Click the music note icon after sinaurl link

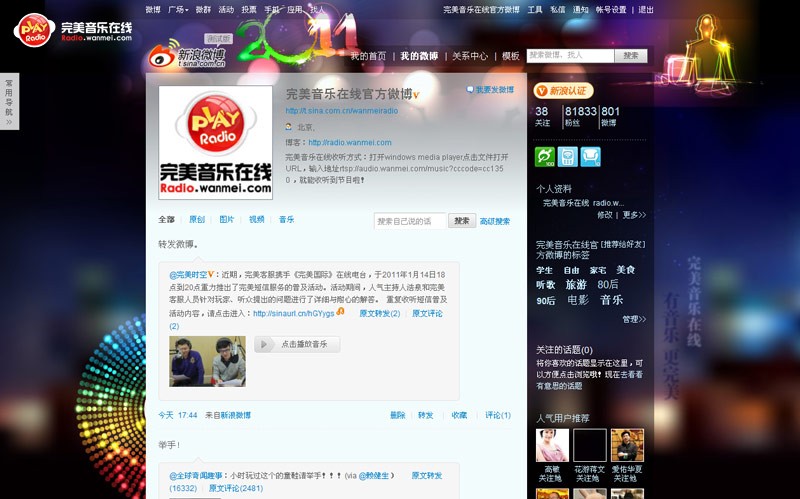(x=341, y=312)
